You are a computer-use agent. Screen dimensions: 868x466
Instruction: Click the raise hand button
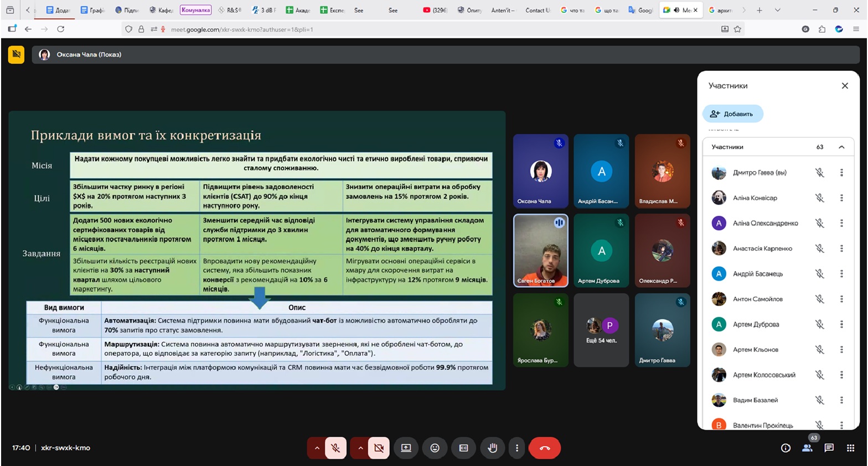point(492,448)
